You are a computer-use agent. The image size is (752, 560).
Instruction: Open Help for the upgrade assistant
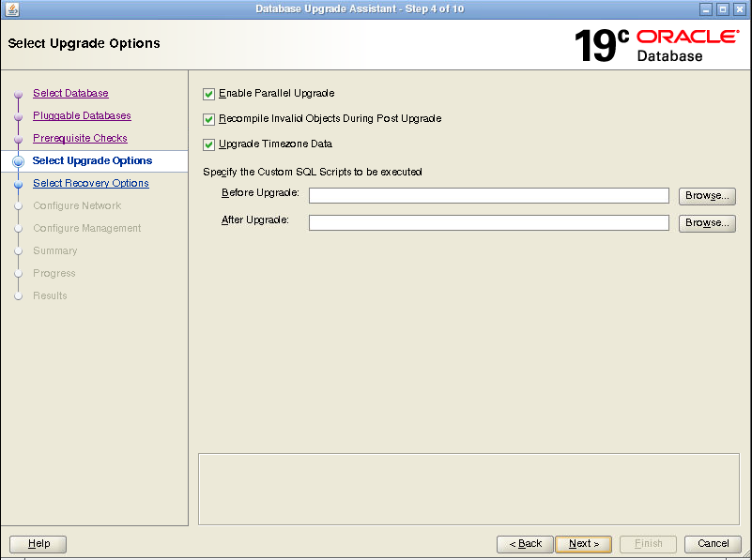point(38,543)
